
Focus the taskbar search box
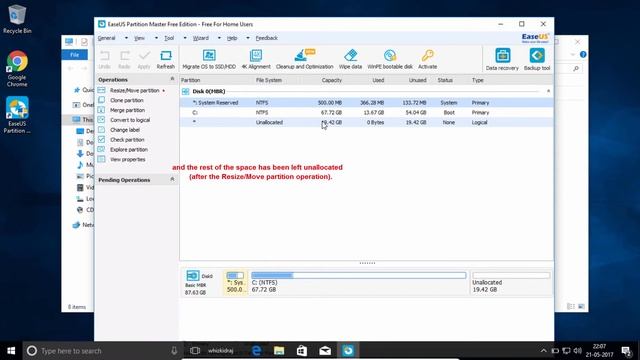[x=102, y=351]
